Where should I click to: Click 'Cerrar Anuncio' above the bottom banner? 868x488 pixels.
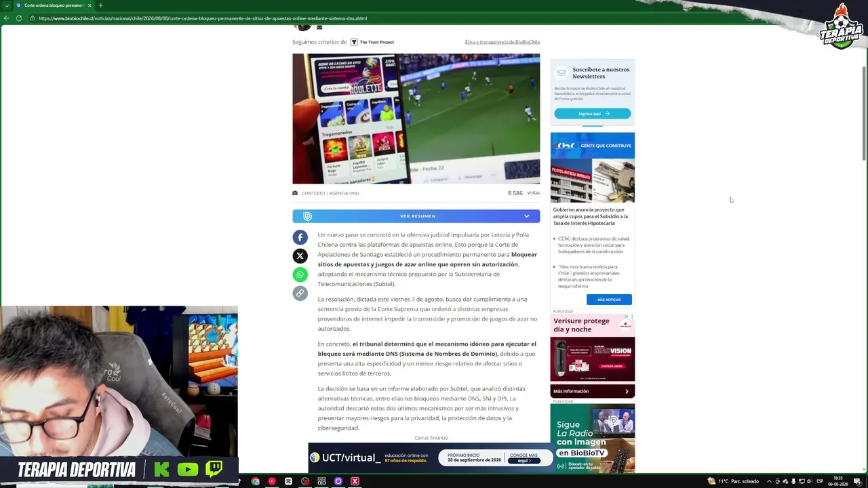[431, 438]
